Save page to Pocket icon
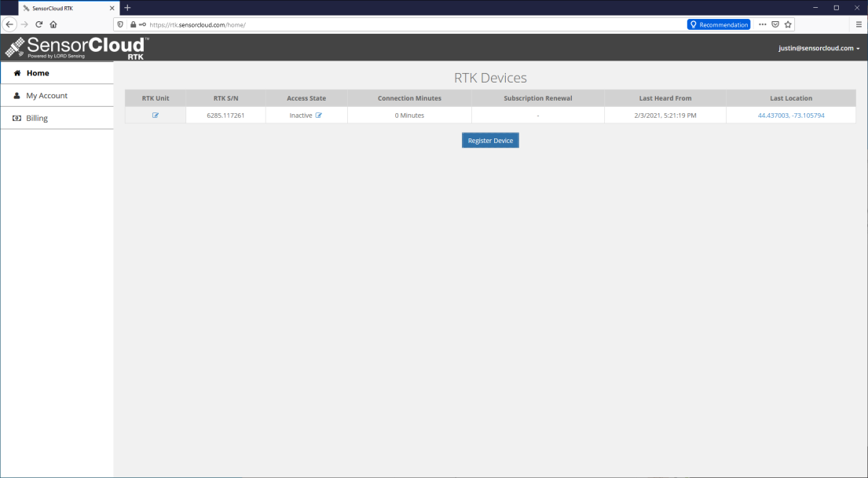This screenshot has height=478, width=868. [x=775, y=24]
